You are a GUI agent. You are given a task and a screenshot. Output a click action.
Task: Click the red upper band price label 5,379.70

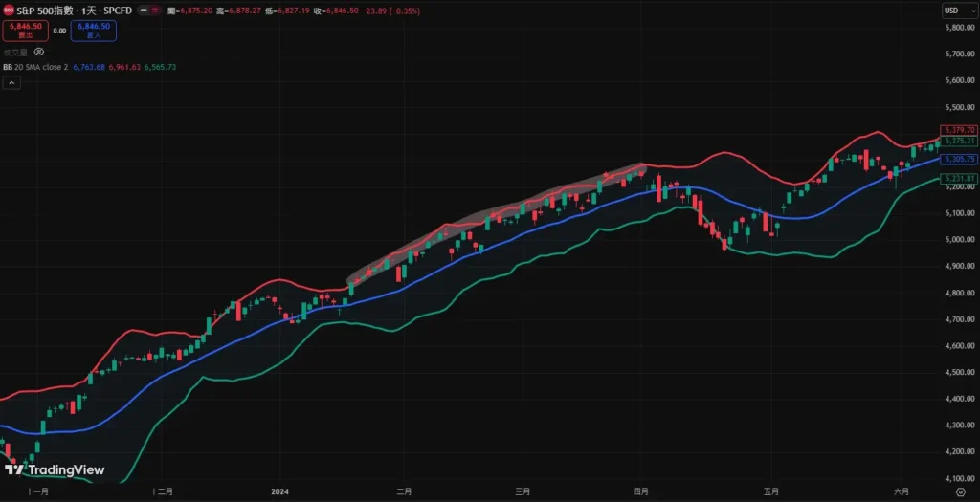958,129
